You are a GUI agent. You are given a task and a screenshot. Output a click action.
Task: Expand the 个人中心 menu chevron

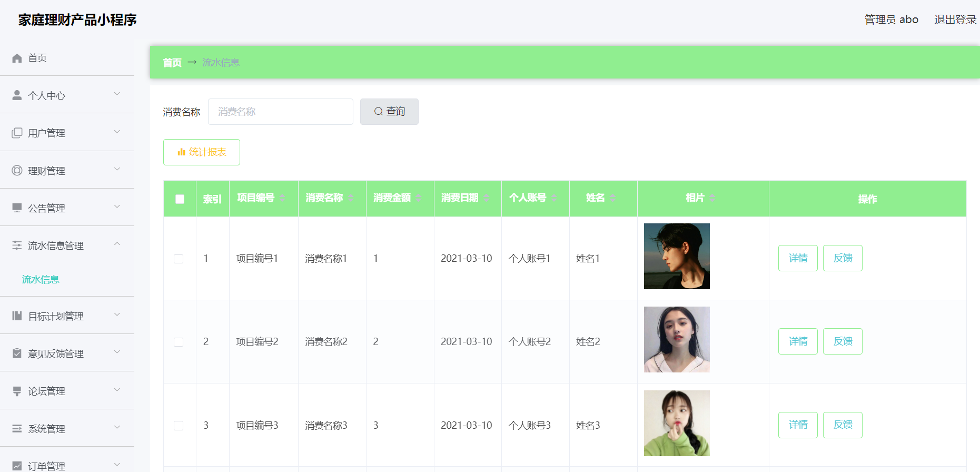(117, 94)
